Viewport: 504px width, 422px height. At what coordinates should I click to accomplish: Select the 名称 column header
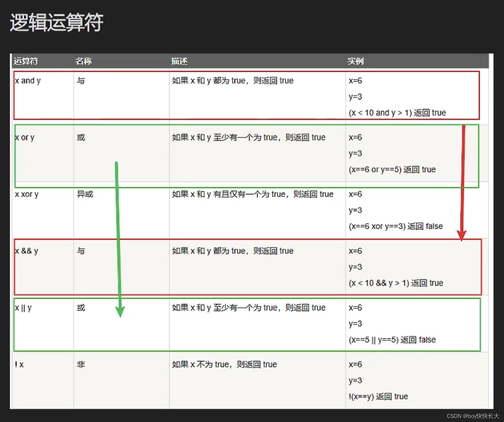click(x=84, y=61)
